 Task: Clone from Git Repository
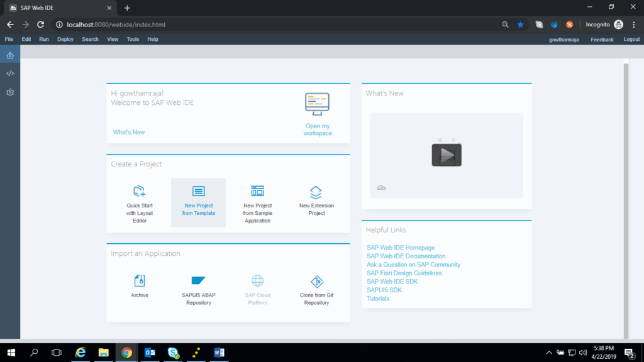point(316,290)
